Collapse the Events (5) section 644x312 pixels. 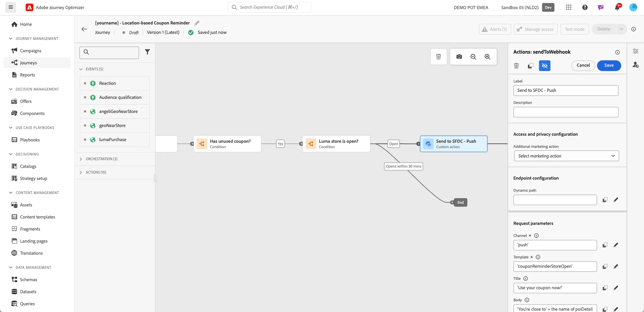[x=81, y=69]
